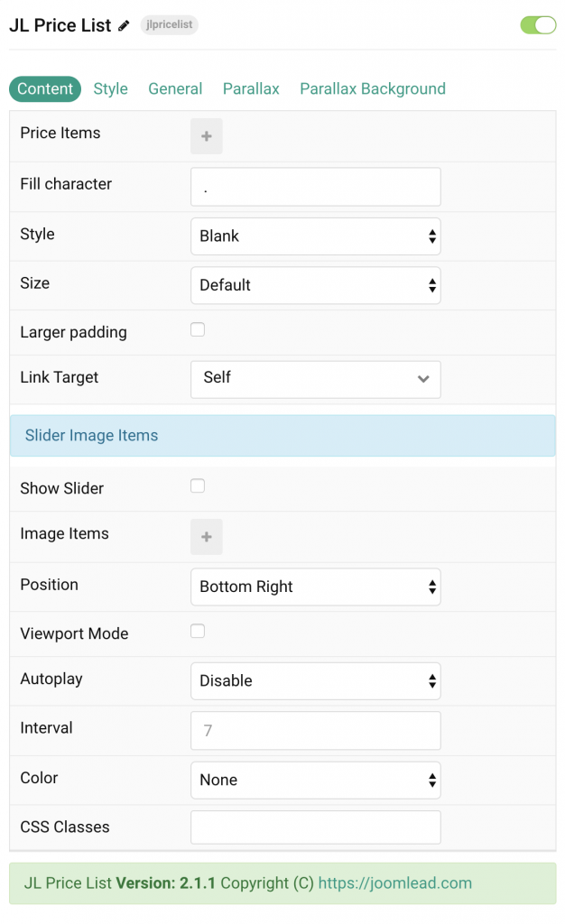The image size is (565, 924).
Task: Add a new Image Item with the plus button
Action: pyautogui.click(x=206, y=537)
